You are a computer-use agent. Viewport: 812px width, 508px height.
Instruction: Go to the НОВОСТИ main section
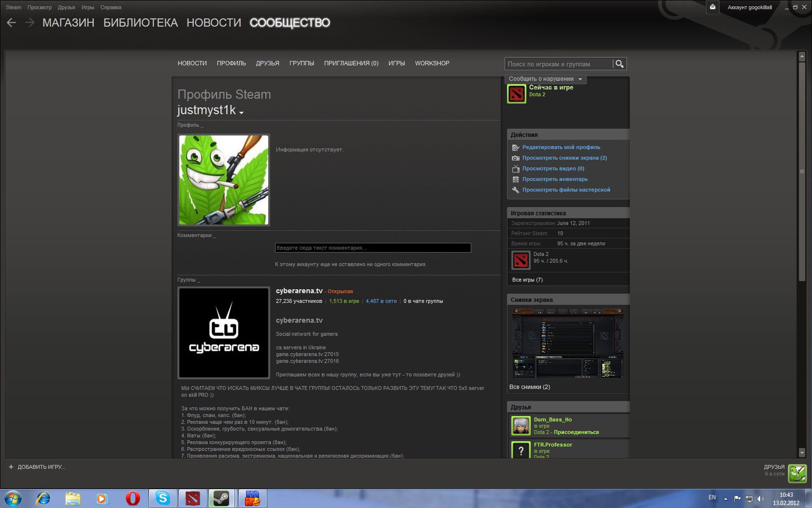(214, 23)
